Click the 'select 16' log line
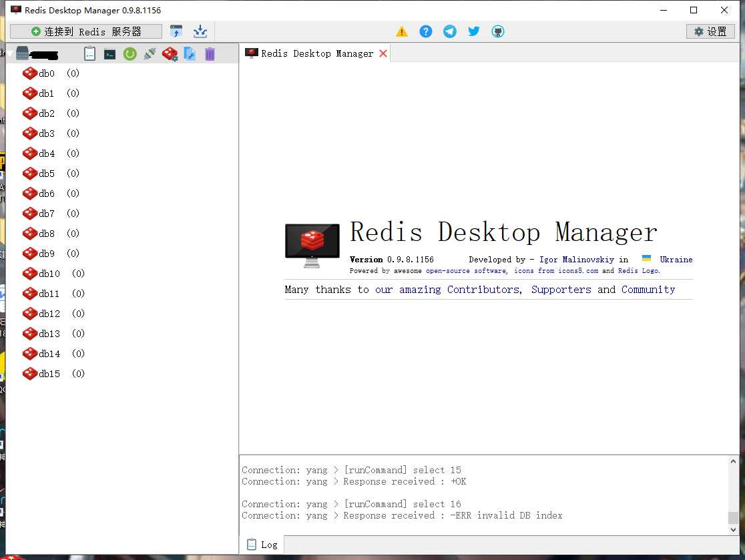 click(x=352, y=504)
